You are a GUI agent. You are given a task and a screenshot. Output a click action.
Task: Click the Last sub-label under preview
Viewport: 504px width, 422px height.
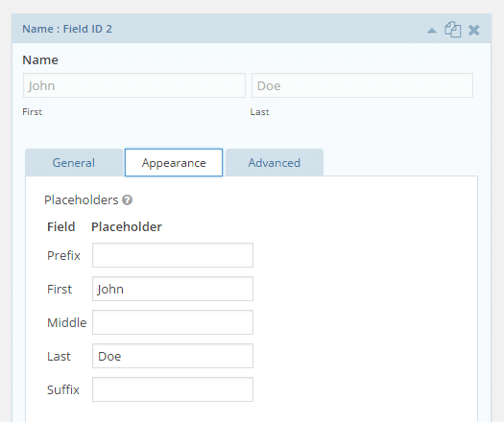point(260,112)
